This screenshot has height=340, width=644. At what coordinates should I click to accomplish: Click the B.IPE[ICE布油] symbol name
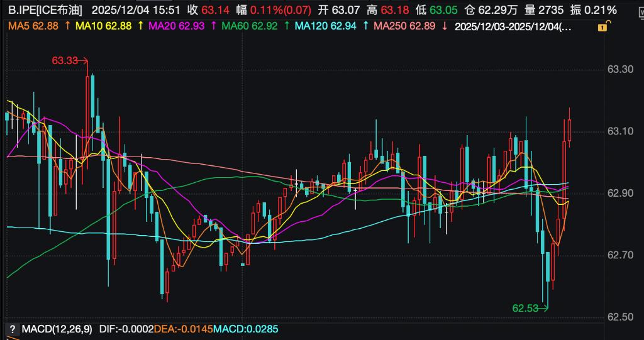(47, 10)
